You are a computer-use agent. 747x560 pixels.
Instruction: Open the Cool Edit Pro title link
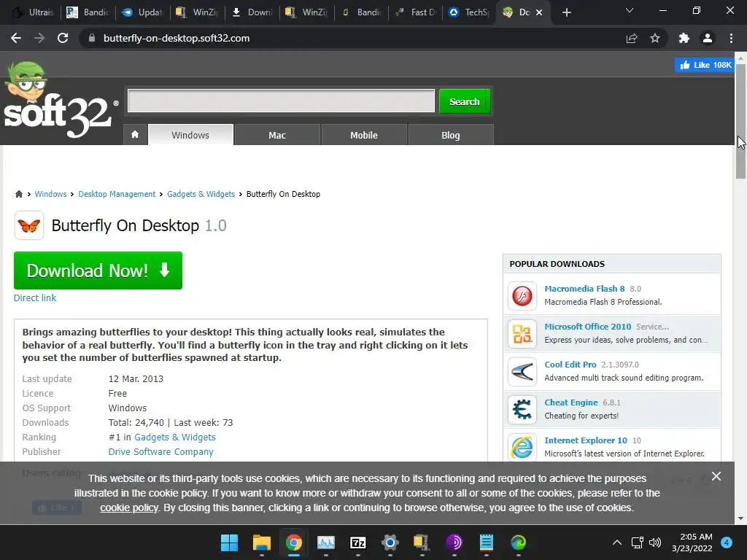(570, 365)
